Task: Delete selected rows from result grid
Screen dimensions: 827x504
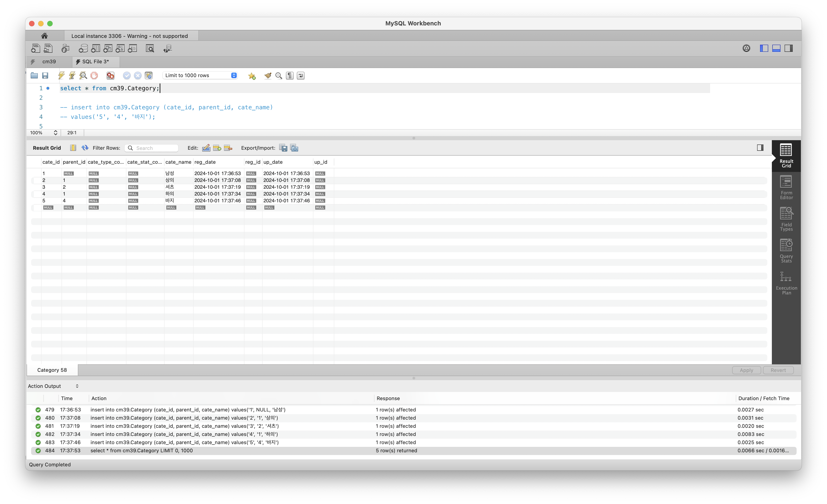Action: point(228,148)
